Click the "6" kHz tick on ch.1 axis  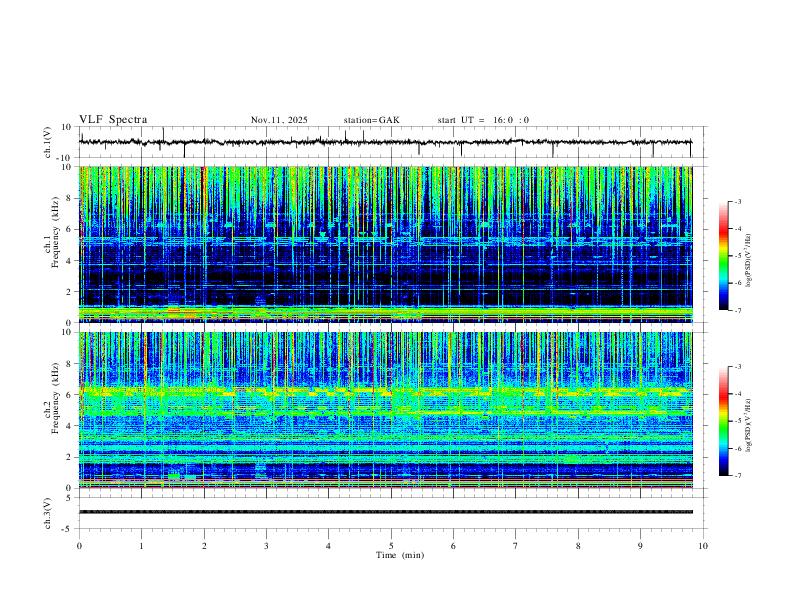70,229
